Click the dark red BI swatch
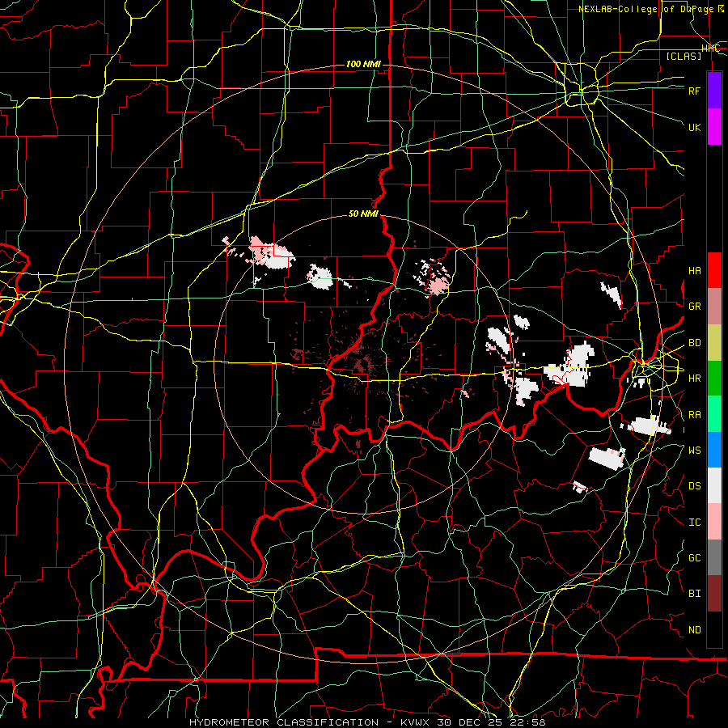The width and height of the screenshot is (728, 728). click(714, 594)
